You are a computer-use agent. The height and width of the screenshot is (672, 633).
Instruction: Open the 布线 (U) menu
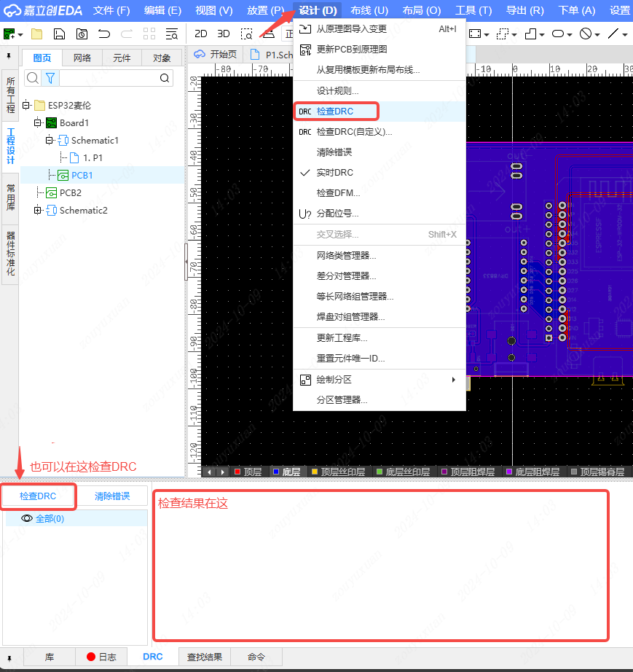[x=369, y=10]
